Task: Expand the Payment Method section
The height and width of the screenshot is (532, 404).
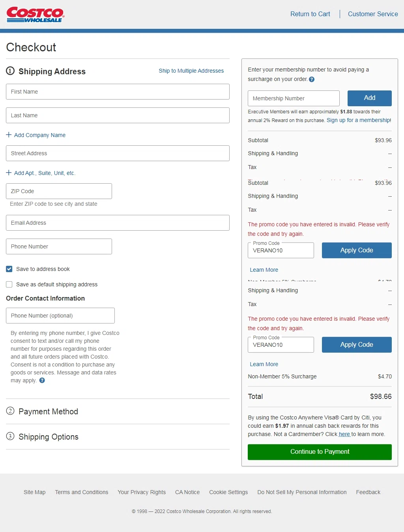Action: click(48, 412)
